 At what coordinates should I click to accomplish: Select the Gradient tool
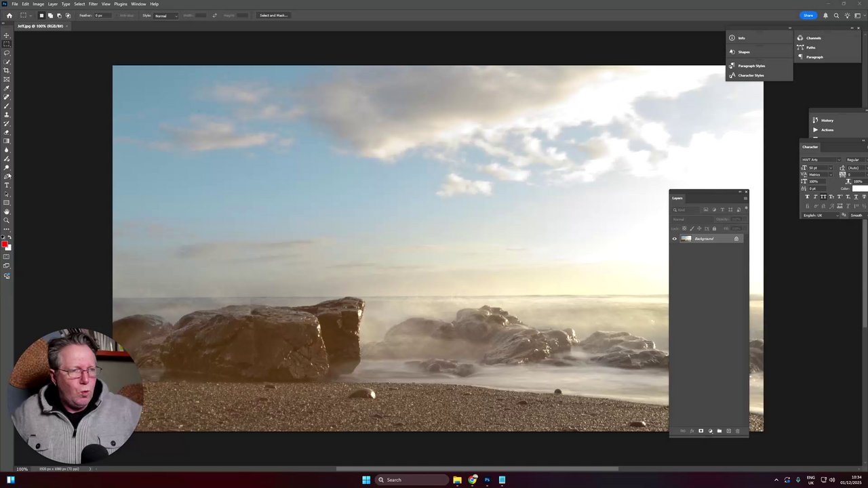(x=7, y=141)
